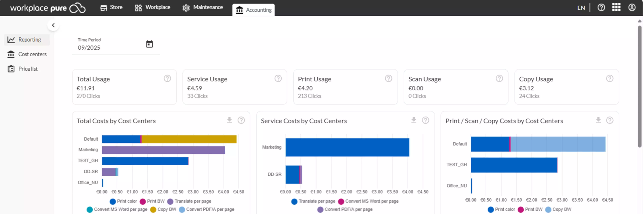Viewport: 644px width, 214px height.
Task: Switch to the Maintenance tab
Action: coord(202,8)
